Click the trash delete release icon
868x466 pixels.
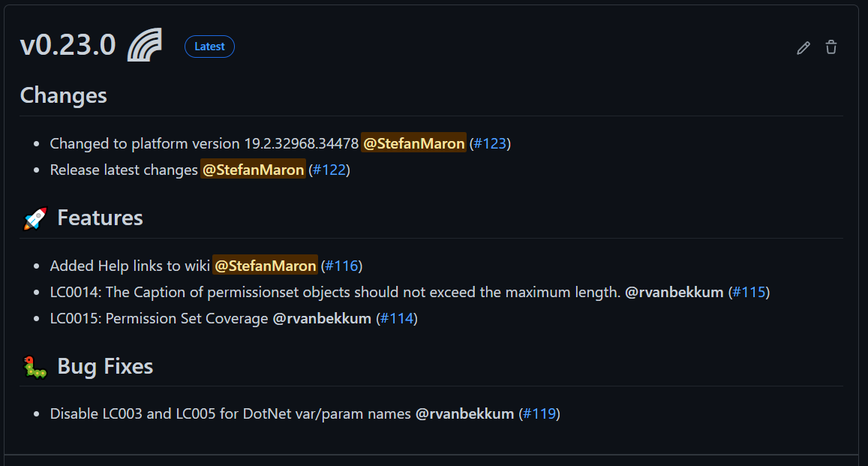(x=831, y=47)
